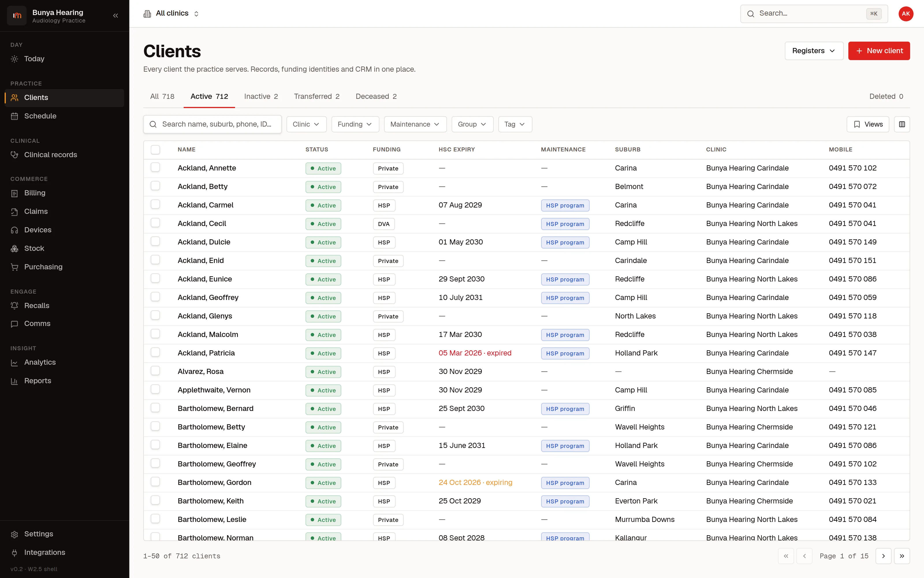The width and height of the screenshot is (924, 578).
Task: Go to the previous page arrow
Action: point(804,556)
